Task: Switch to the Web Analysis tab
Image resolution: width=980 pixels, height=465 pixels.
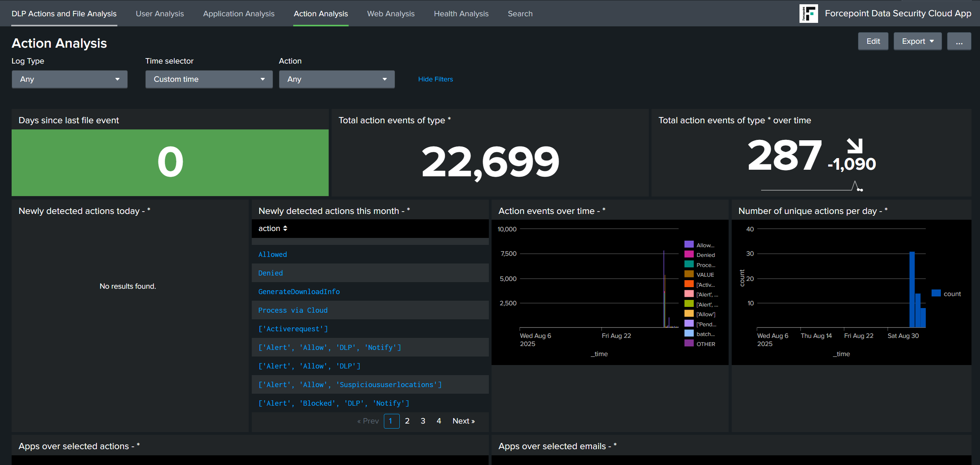Action: [390, 14]
